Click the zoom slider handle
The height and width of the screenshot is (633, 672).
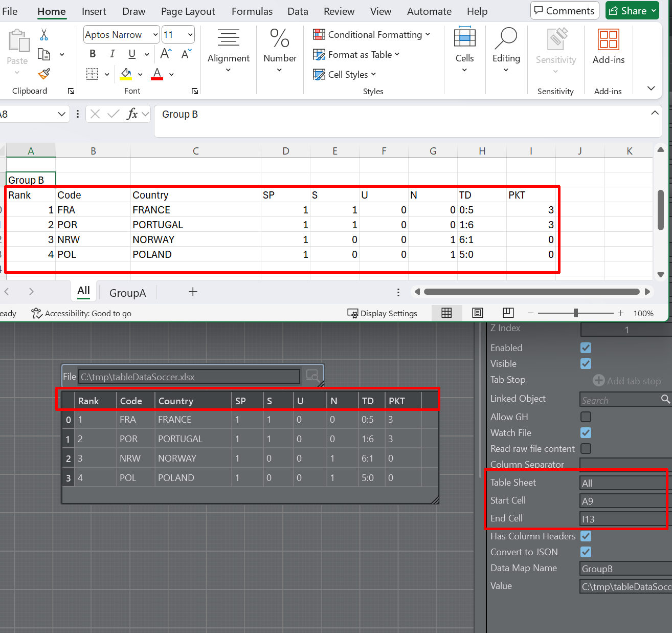[x=576, y=313]
